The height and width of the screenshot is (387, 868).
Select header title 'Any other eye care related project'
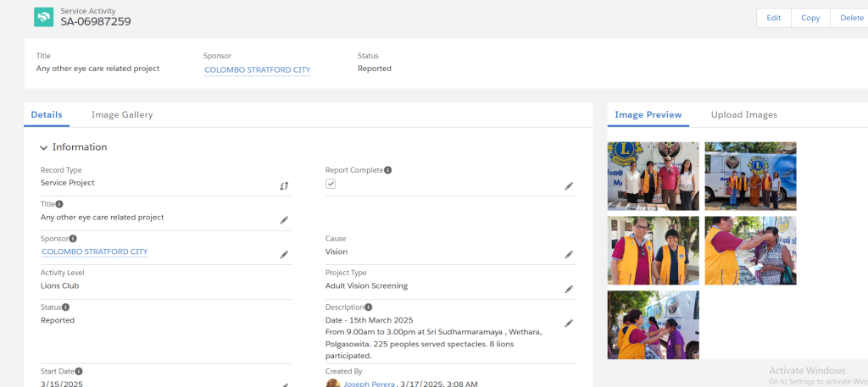(98, 69)
